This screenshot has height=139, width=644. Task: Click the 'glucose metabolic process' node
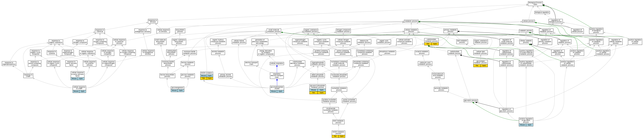(188, 76)
